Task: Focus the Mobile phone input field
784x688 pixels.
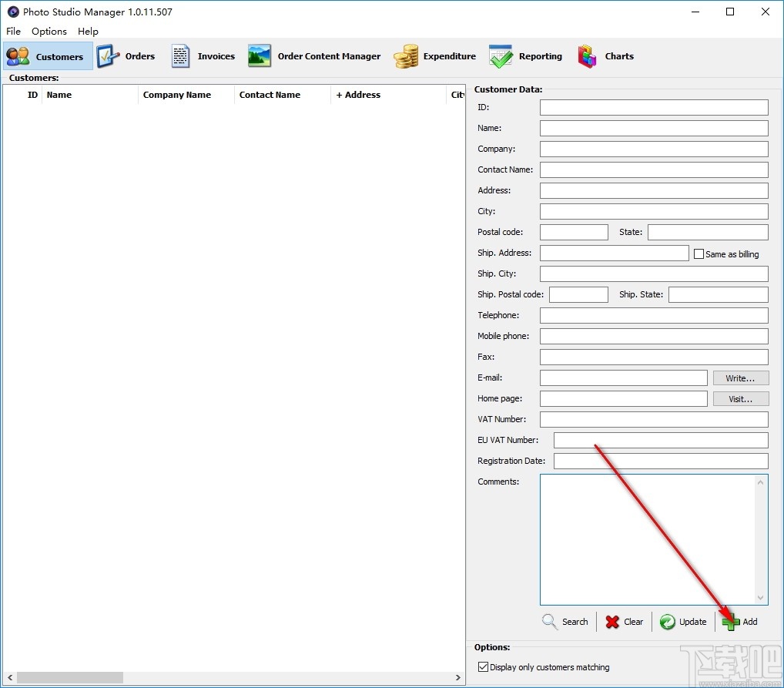Action: click(x=654, y=336)
